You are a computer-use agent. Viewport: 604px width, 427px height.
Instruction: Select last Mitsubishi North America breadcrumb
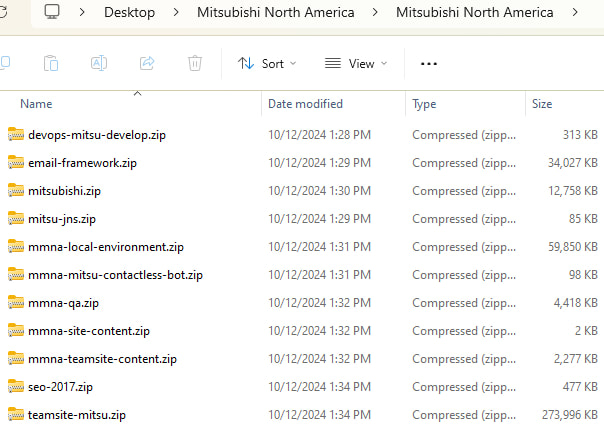(475, 12)
